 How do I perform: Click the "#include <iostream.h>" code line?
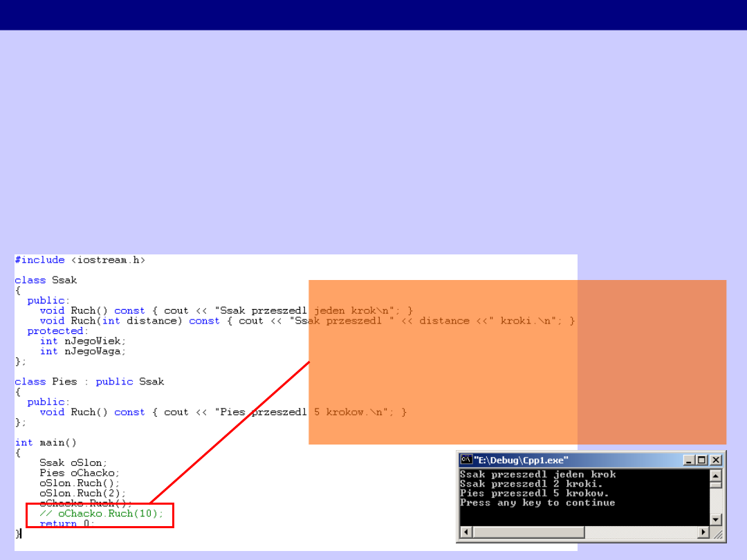pyautogui.click(x=80, y=260)
